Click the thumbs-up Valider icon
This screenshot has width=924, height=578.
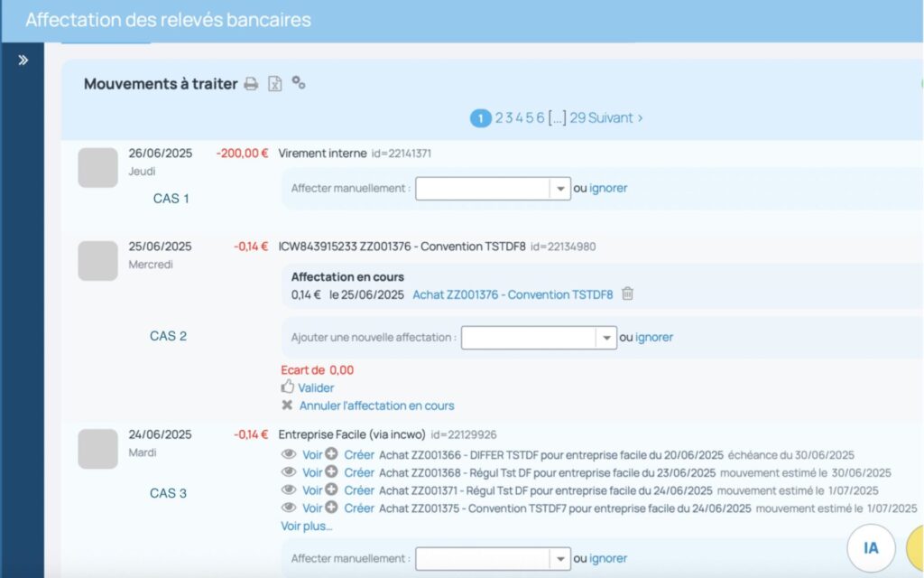[288, 387]
